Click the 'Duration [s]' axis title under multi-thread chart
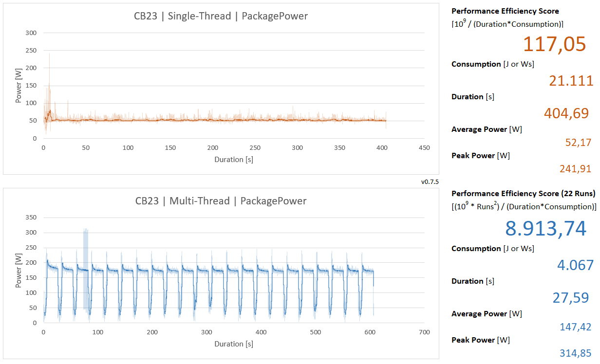Viewport: 600px width, 364px height. (234, 344)
